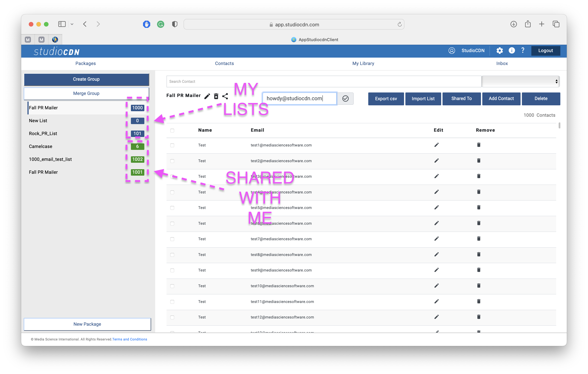Open the My Library tab
Image resolution: width=588 pixels, height=374 pixels.
pyautogui.click(x=363, y=63)
